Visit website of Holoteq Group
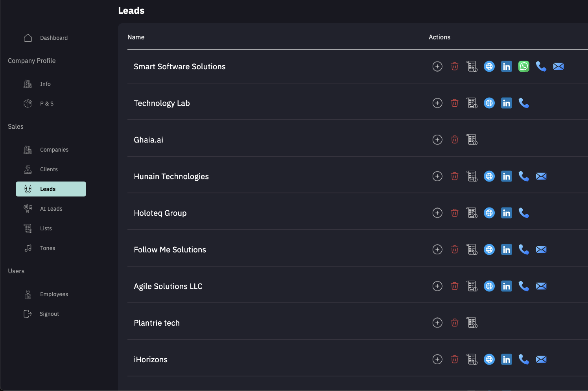Image resolution: width=588 pixels, height=391 pixels. tap(489, 213)
